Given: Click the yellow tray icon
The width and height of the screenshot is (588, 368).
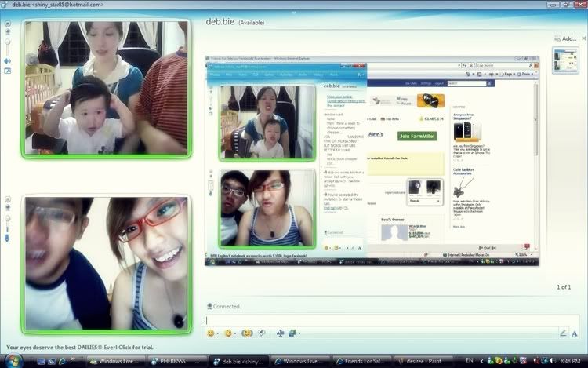Looking at the screenshot, I should coord(499,361).
